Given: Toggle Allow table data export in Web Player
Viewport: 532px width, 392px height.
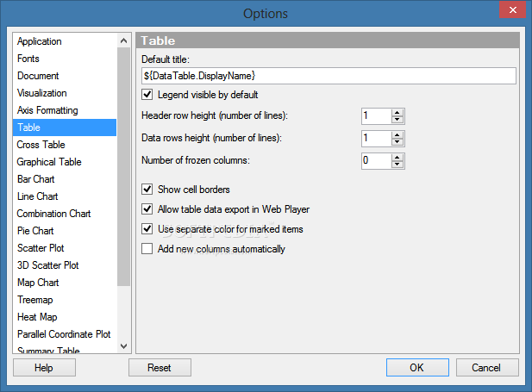Looking at the screenshot, I should [x=147, y=208].
